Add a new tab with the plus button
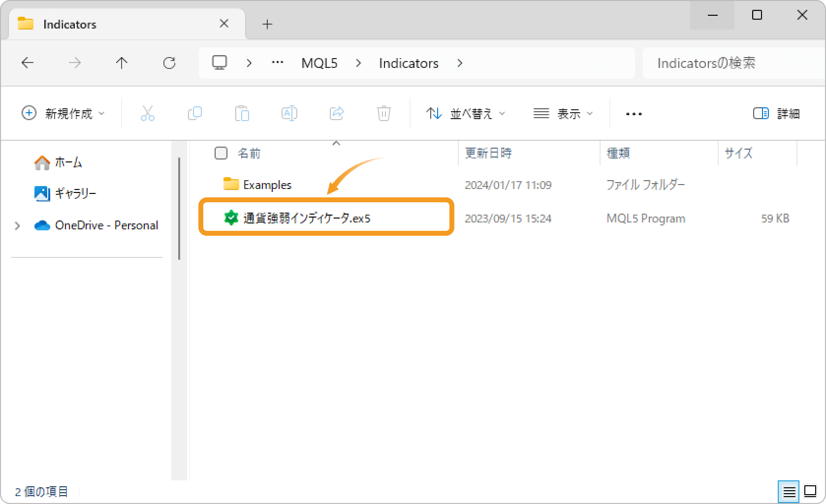The width and height of the screenshot is (826, 504). [x=267, y=24]
